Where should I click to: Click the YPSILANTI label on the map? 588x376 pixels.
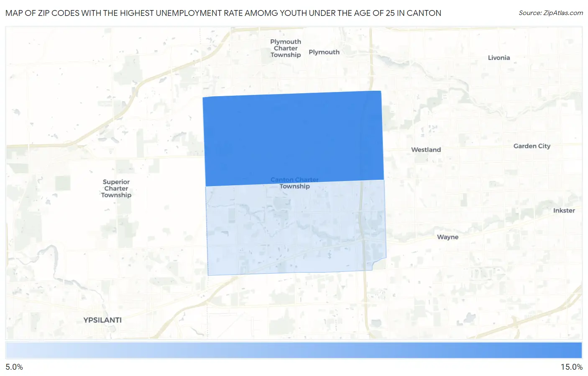click(x=102, y=320)
